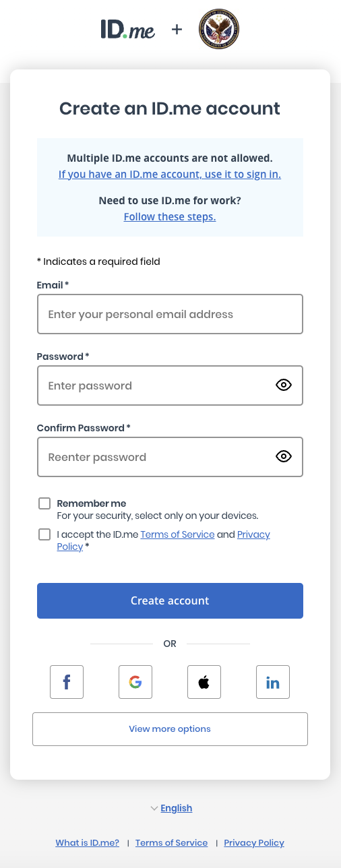Open the sign in with existing account link
This screenshot has height=868, width=341.
(x=170, y=174)
